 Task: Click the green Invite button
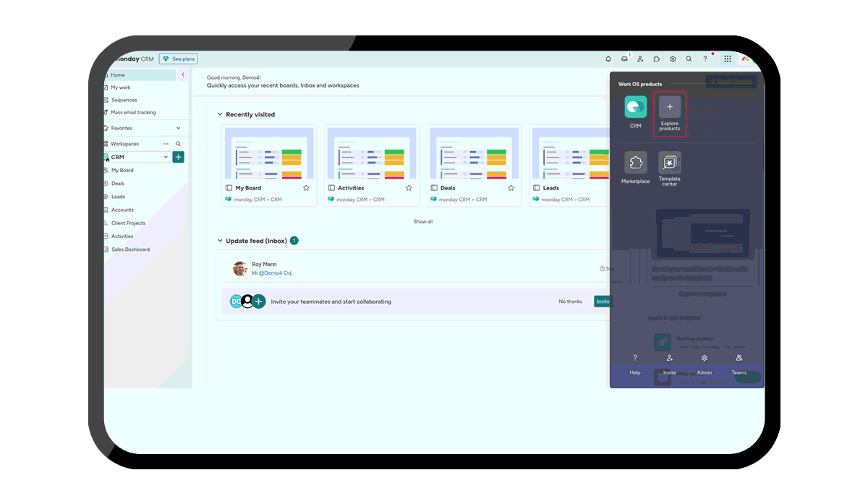pos(603,302)
